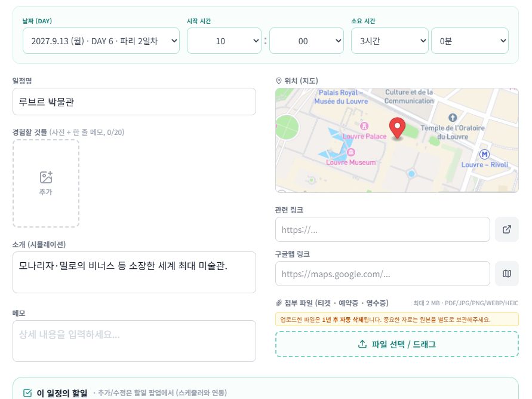Open the start minute dropdown showing 00
The width and height of the screenshot is (532, 399).
coord(306,41)
